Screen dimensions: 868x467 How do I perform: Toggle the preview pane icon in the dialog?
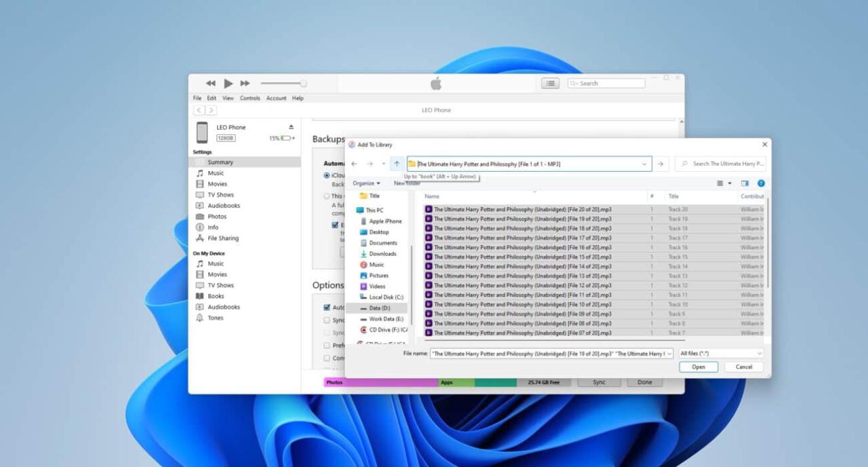[x=745, y=183]
